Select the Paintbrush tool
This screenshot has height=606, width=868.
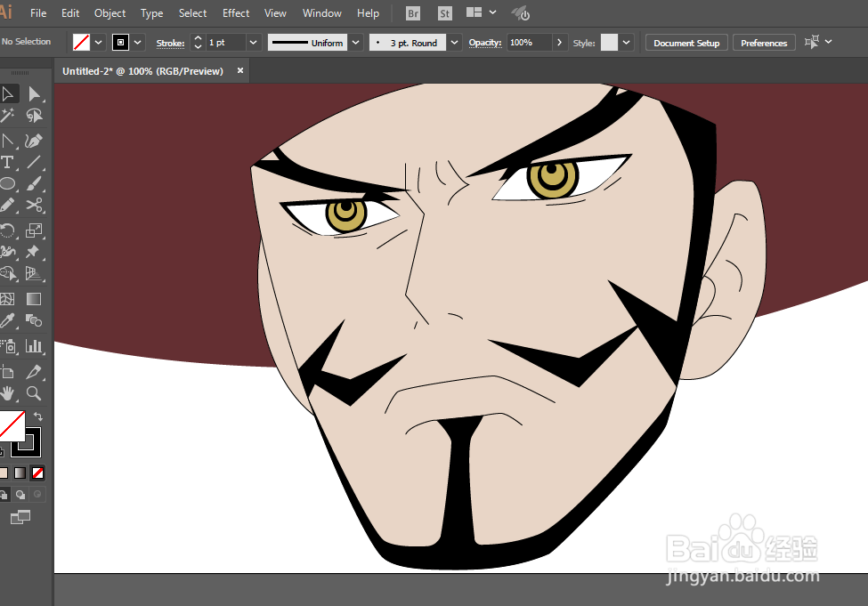click(35, 183)
